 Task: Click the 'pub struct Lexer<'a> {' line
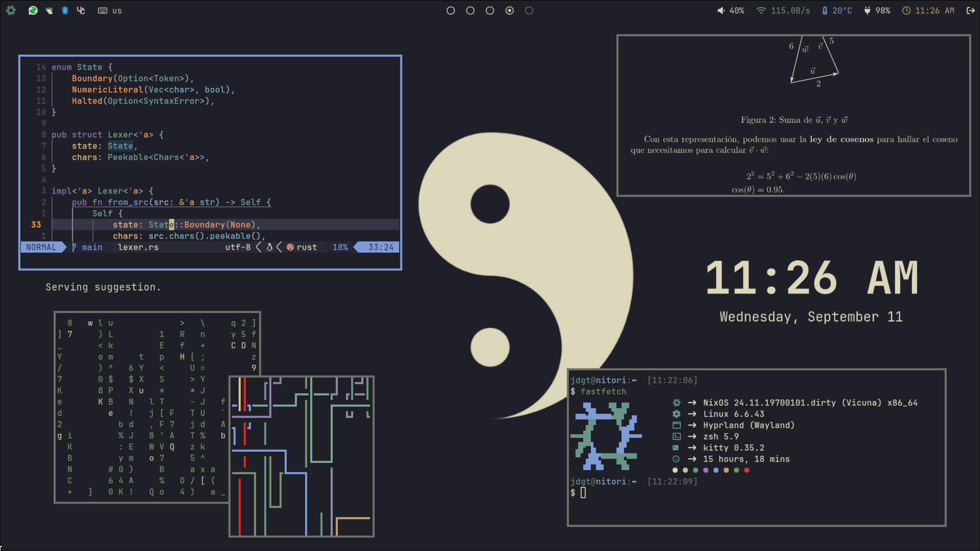(107, 135)
